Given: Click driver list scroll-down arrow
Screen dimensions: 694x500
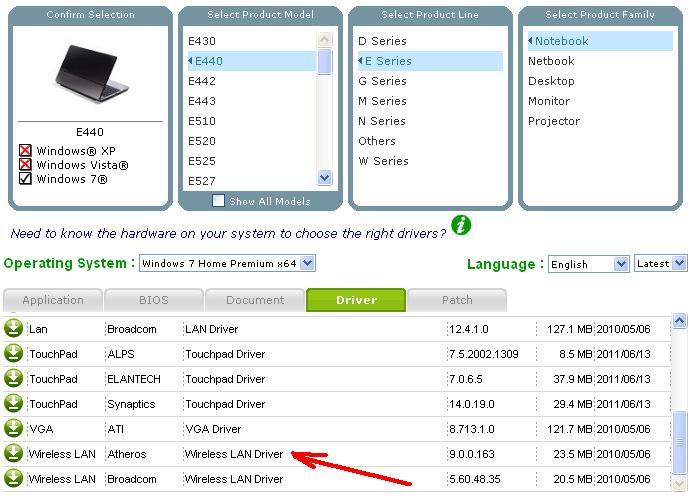Looking at the screenshot, I should click(x=679, y=483).
